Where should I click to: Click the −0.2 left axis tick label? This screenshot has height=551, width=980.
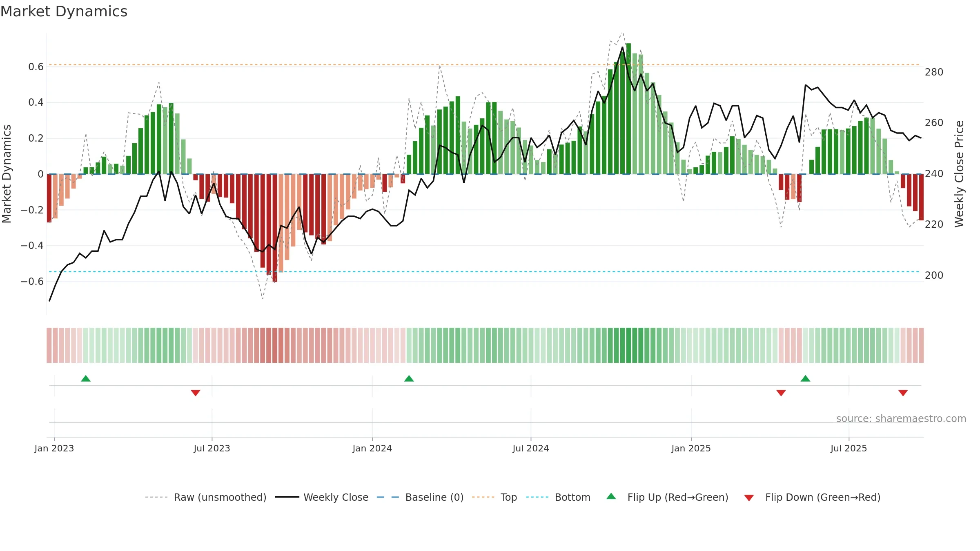(32, 210)
